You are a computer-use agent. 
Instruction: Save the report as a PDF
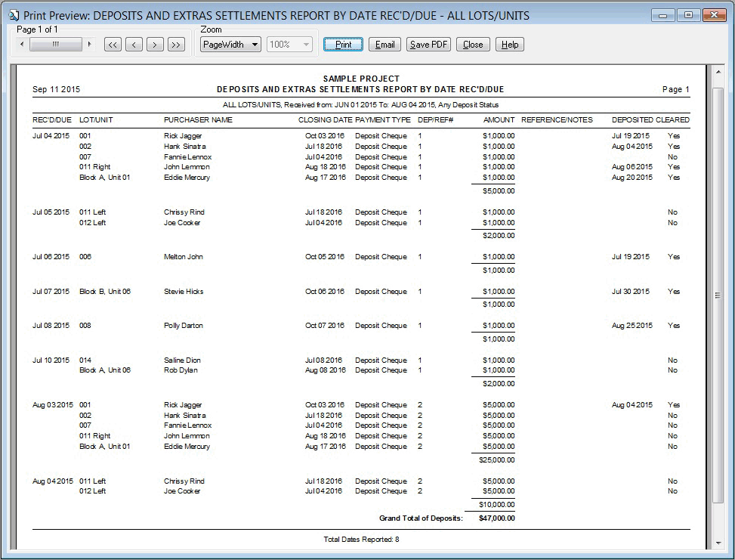tap(428, 44)
